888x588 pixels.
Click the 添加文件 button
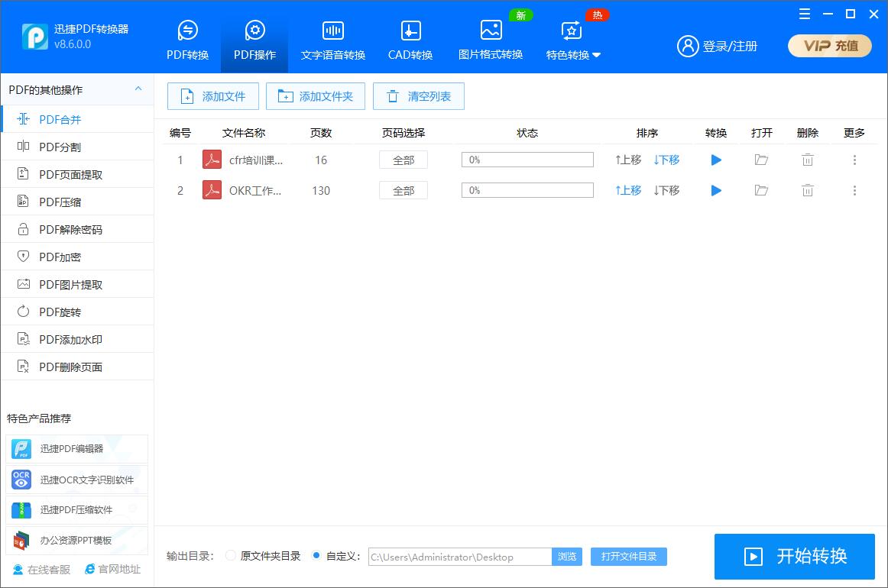click(212, 96)
